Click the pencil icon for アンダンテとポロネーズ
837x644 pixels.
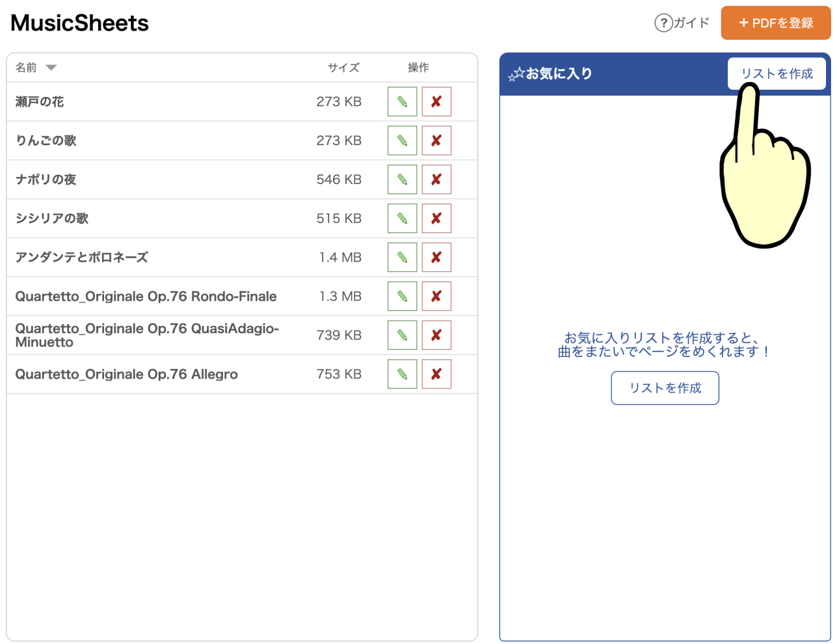[402, 258]
